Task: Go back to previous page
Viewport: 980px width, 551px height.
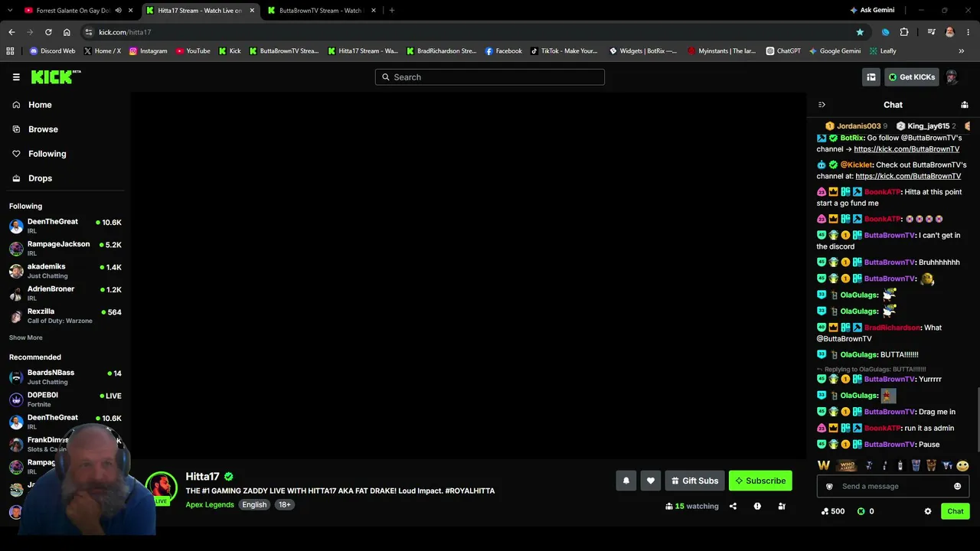Action: (11, 32)
